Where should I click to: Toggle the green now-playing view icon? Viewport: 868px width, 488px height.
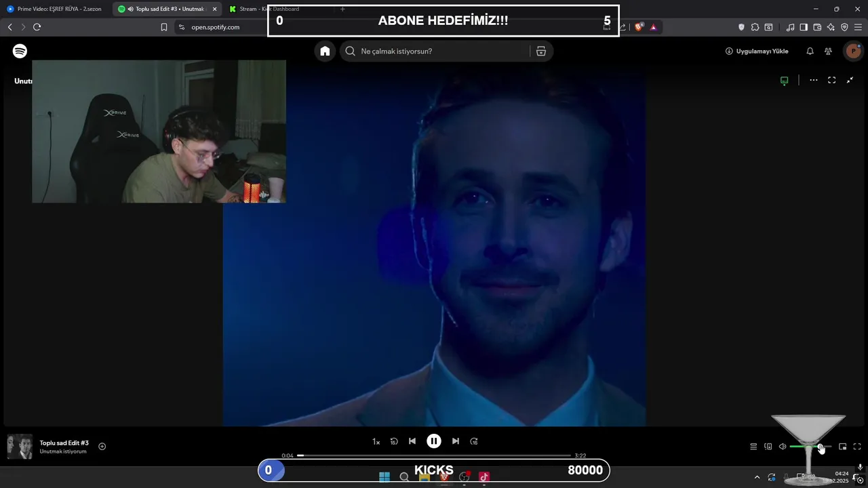tap(785, 80)
